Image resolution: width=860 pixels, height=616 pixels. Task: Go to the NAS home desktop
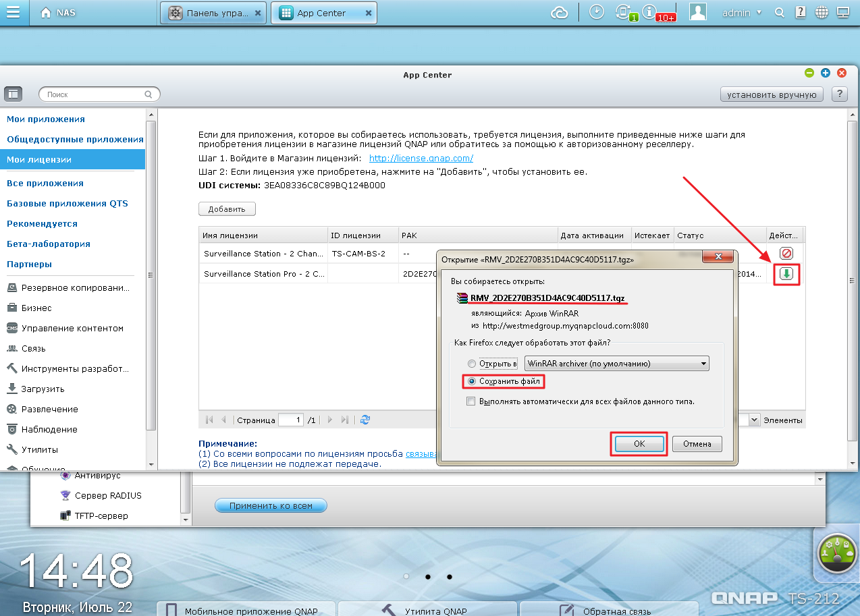58,13
